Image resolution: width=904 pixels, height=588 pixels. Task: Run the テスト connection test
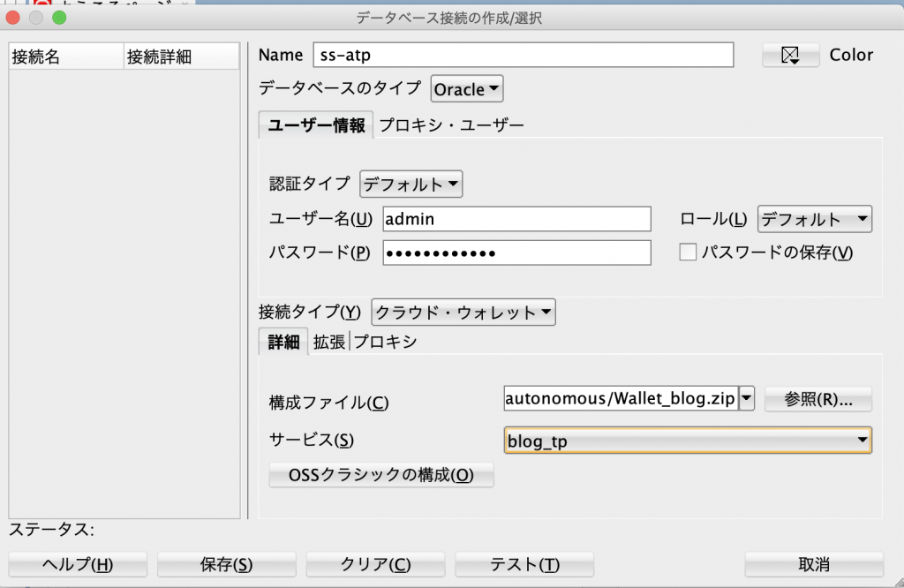(524, 564)
